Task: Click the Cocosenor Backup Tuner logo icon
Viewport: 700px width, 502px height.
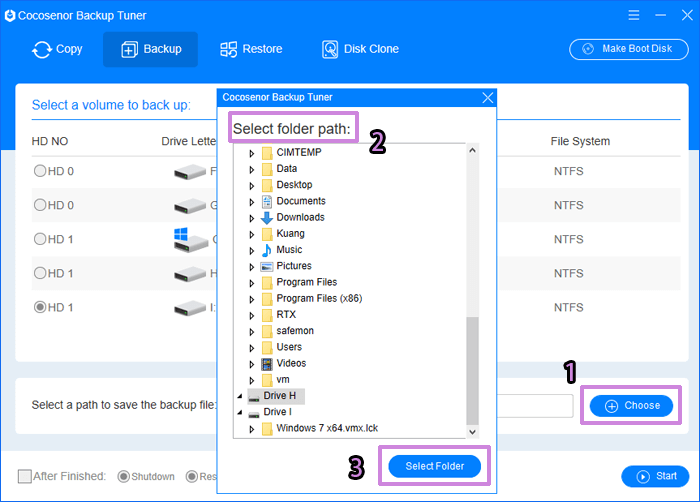Action: pyautogui.click(x=10, y=16)
